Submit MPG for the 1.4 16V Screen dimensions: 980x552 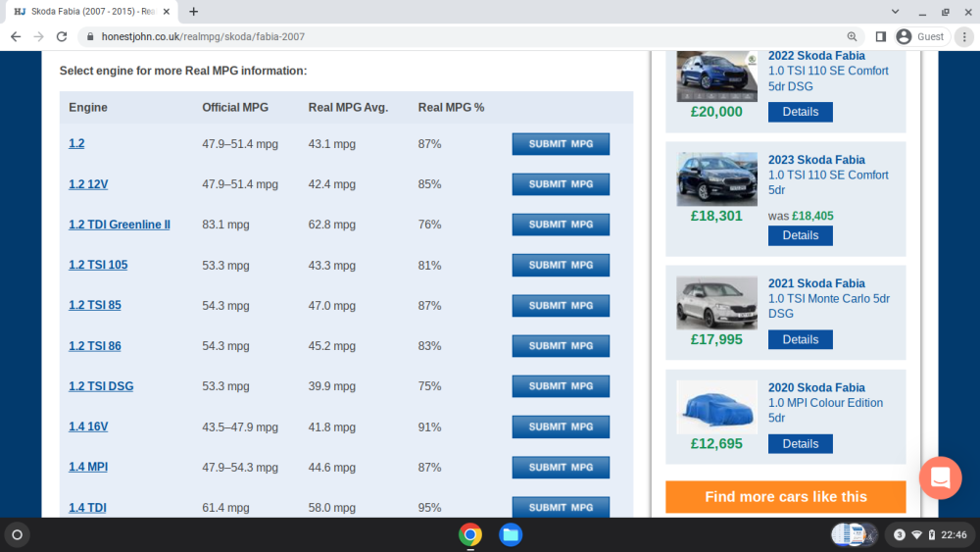point(561,427)
